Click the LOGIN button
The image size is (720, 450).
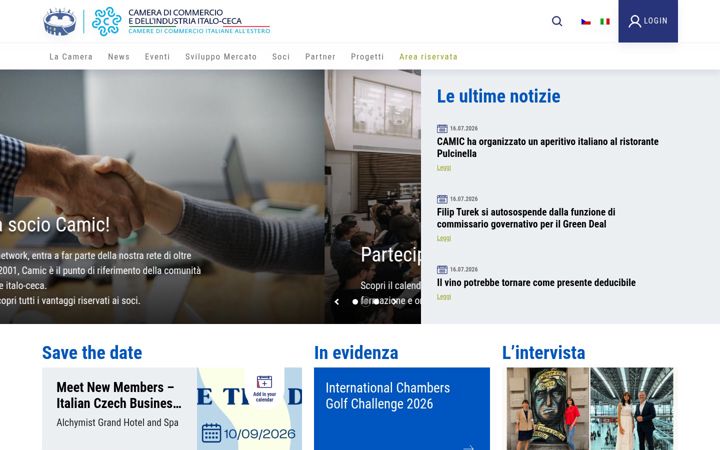648,21
